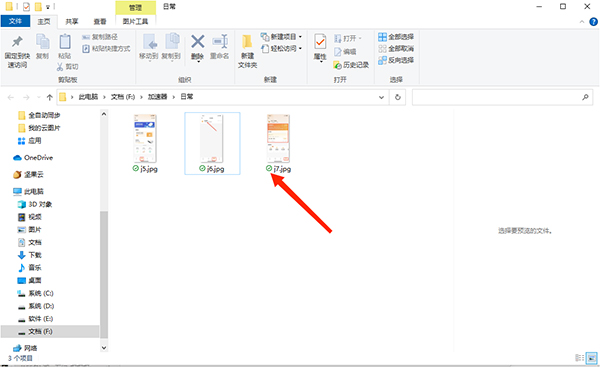This screenshot has width=600, height=367.
Task: Click the Delete X button
Action: 197,47
